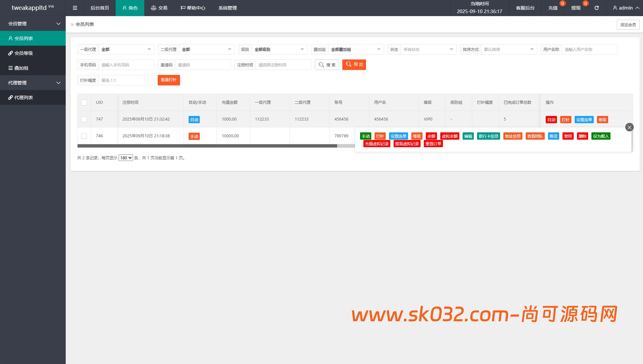Open the 系统管理 top menu
Viewport: 643px width, 364px height.
227,8
